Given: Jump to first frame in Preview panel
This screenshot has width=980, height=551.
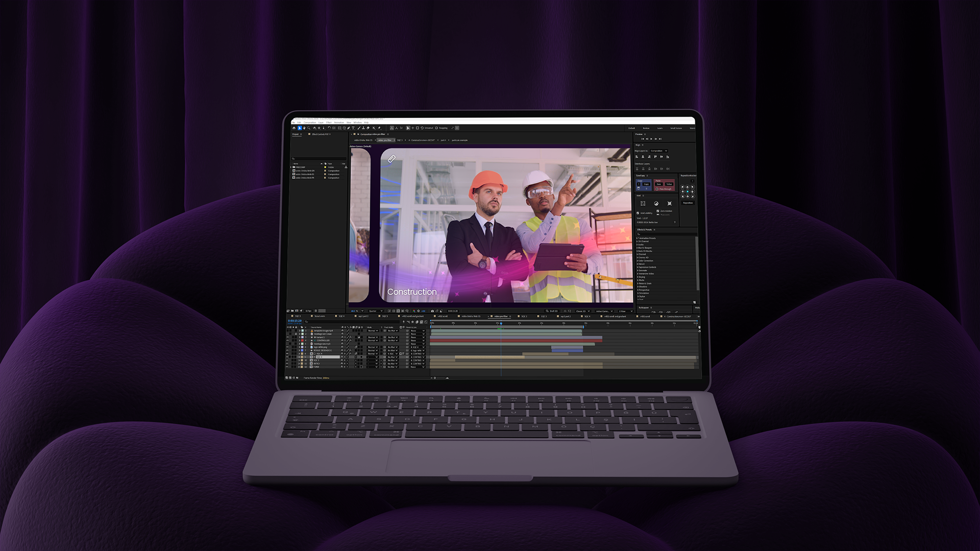Looking at the screenshot, I should [642, 139].
